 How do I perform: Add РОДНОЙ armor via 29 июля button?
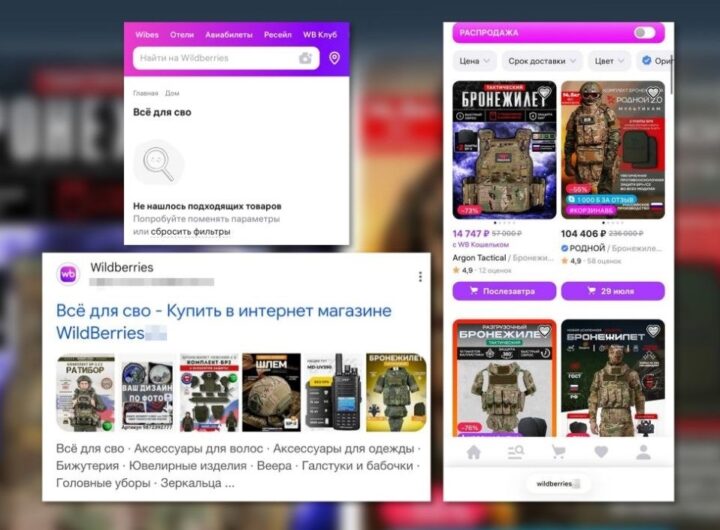coord(613,291)
